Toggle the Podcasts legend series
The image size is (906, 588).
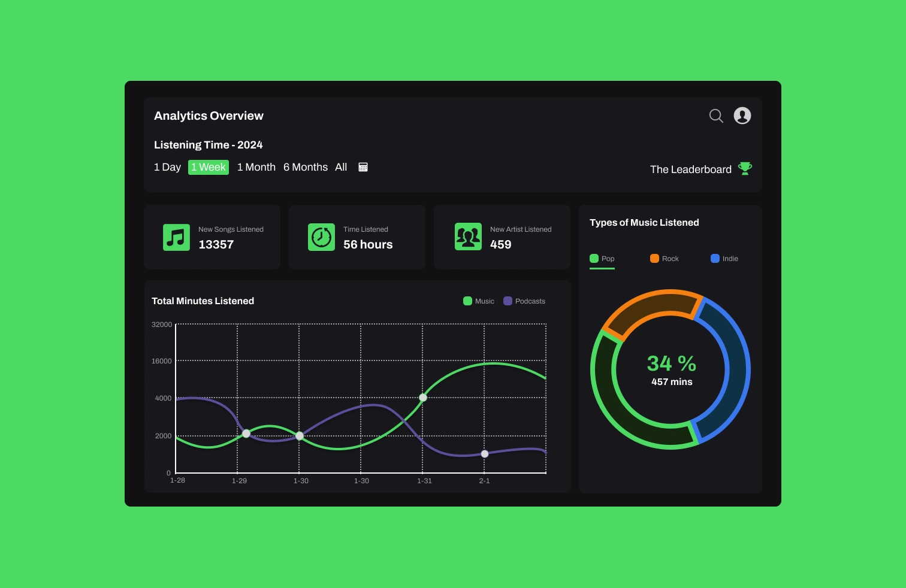(x=524, y=301)
